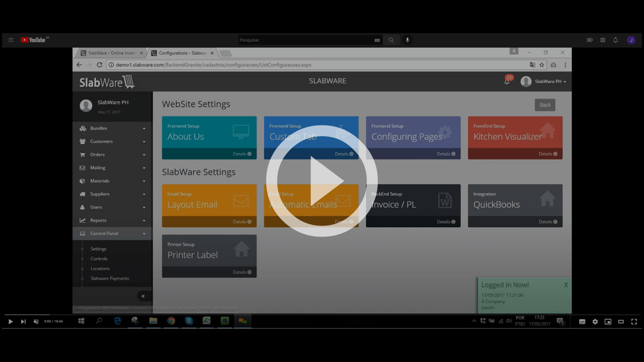Open Slabware Payments under Control Panel

click(110, 279)
